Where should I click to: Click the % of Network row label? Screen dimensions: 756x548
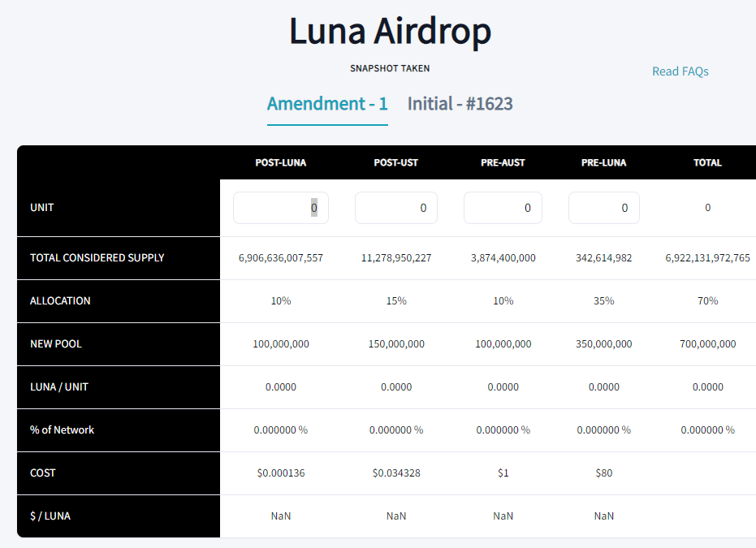(63, 430)
